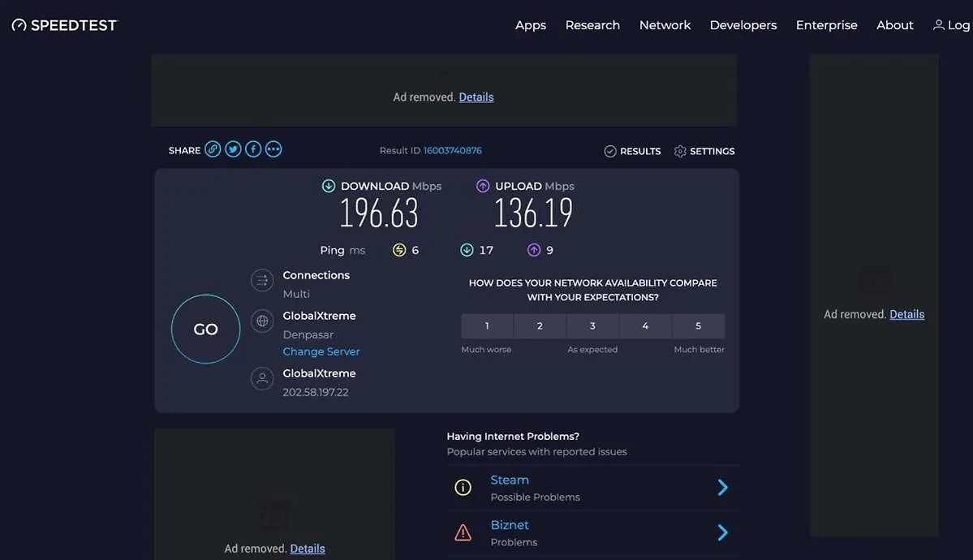Expand the Steam issue chevron

tap(722, 487)
